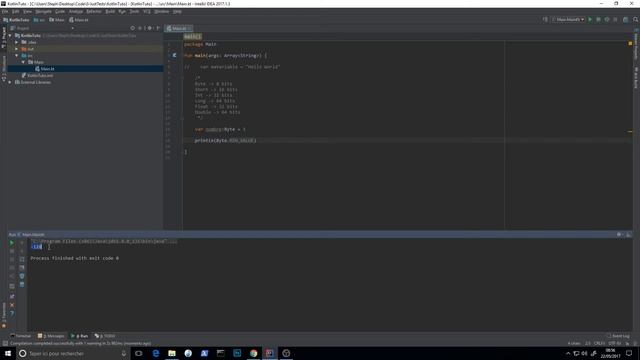Viewport: 640px width, 360px height.
Task: Open the Navigate menu
Action: click(43, 11)
